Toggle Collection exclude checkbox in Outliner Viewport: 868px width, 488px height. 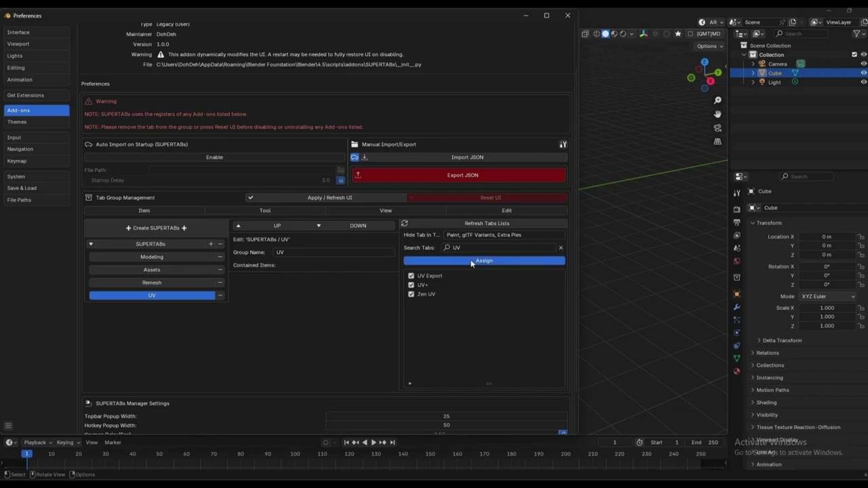point(854,55)
